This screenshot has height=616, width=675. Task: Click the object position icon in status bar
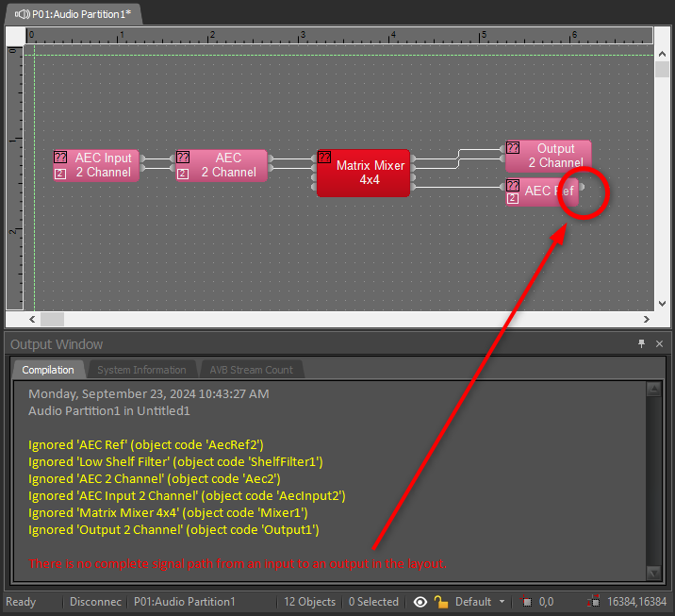[528, 602]
